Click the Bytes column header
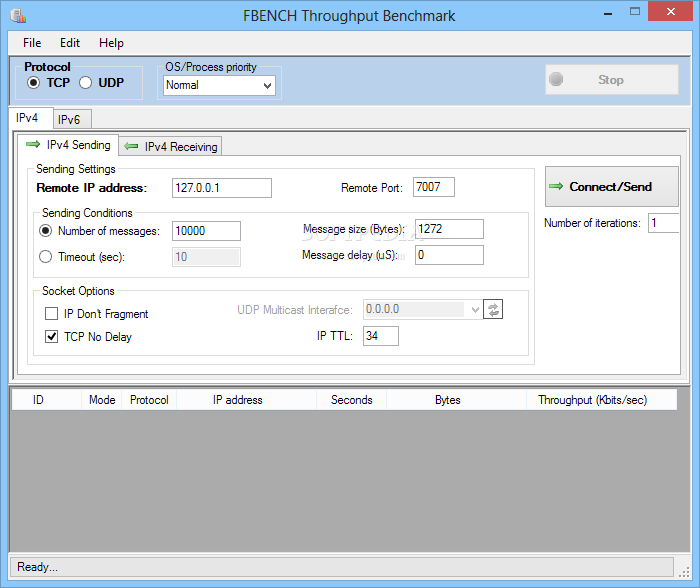 457,400
